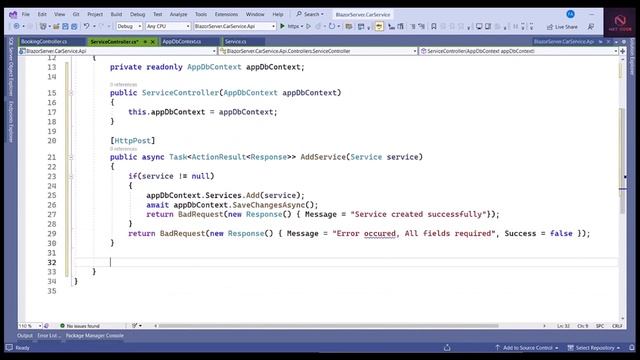Open the File menu

pyautogui.click(x=26, y=14)
